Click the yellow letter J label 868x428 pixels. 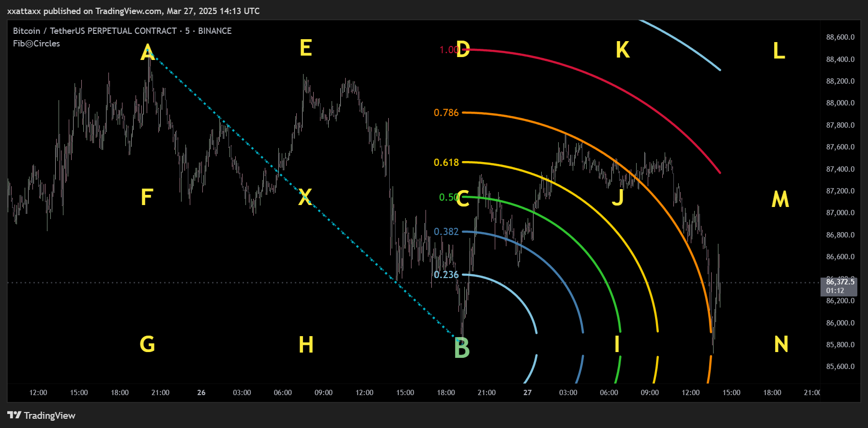tap(618, 197)
